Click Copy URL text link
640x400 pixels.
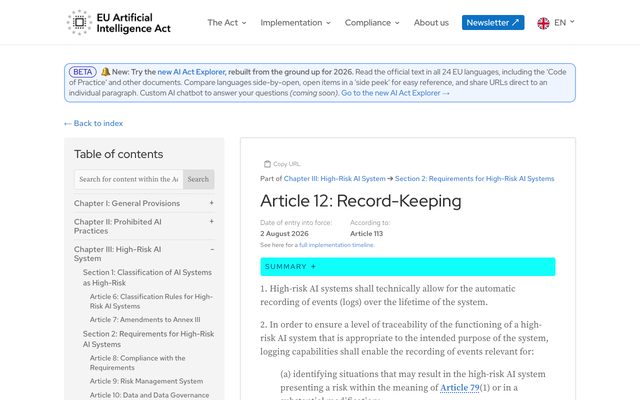point(287,164)
